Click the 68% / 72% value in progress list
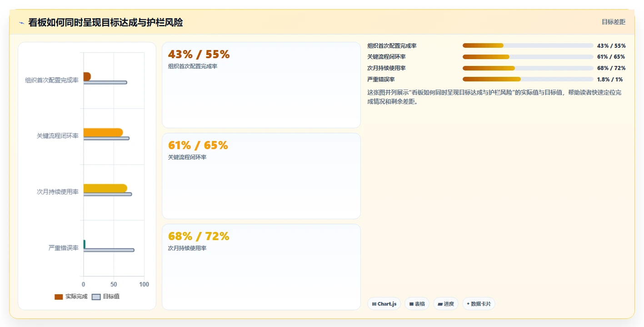 (611, 68)
